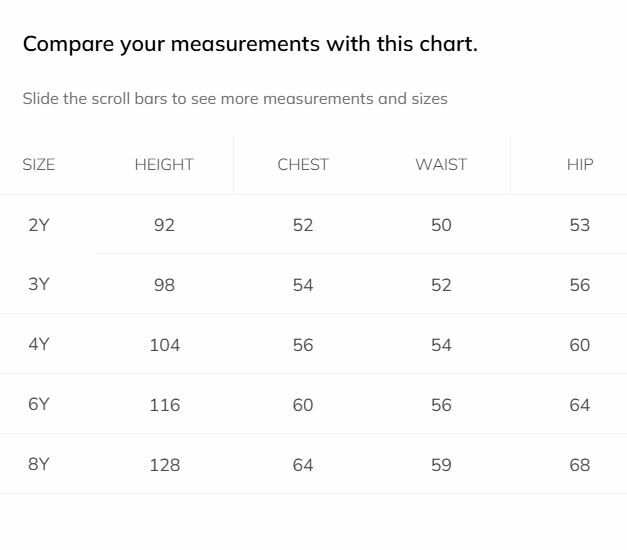627x550 pixels.
Task: Click the "Slide the scroll bars" hint text
Action: [x=235, y=99]
